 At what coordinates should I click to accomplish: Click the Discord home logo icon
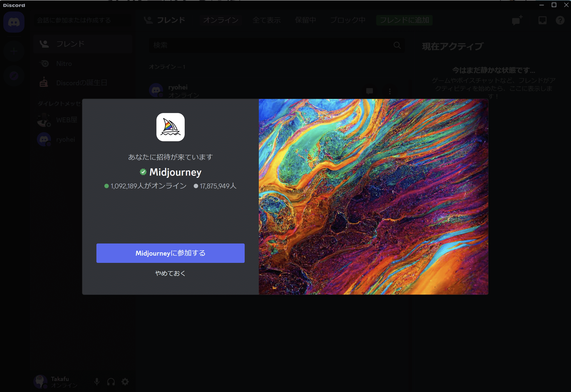tap(14, 22)
